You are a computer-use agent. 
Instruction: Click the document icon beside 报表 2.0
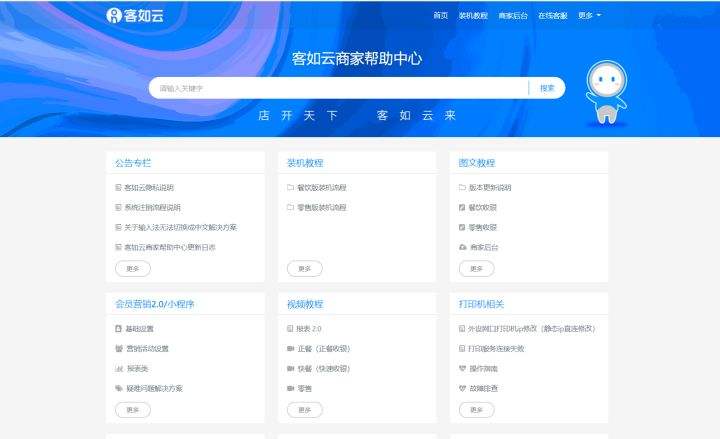(290, 328)
